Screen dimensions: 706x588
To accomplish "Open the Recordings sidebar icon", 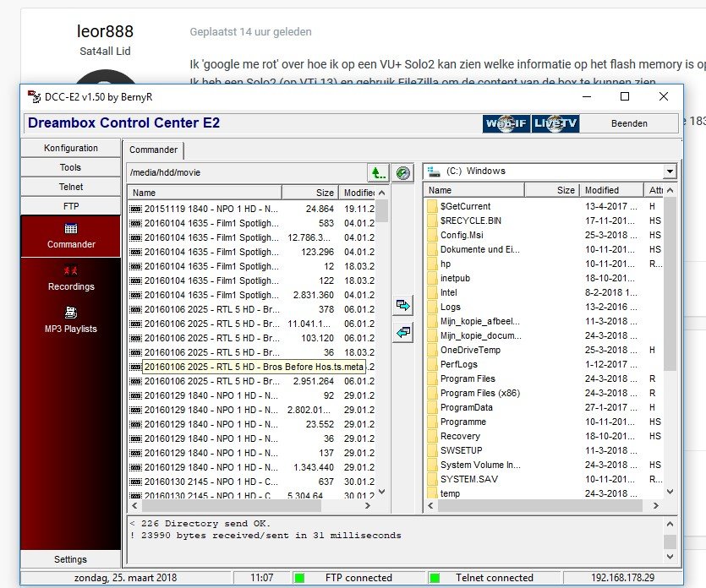I will click(x=71, y=270).
